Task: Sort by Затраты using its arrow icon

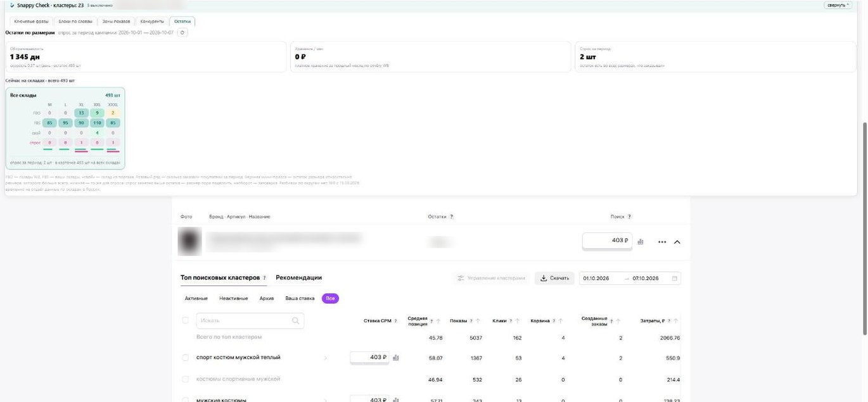Action: [676, 321]
